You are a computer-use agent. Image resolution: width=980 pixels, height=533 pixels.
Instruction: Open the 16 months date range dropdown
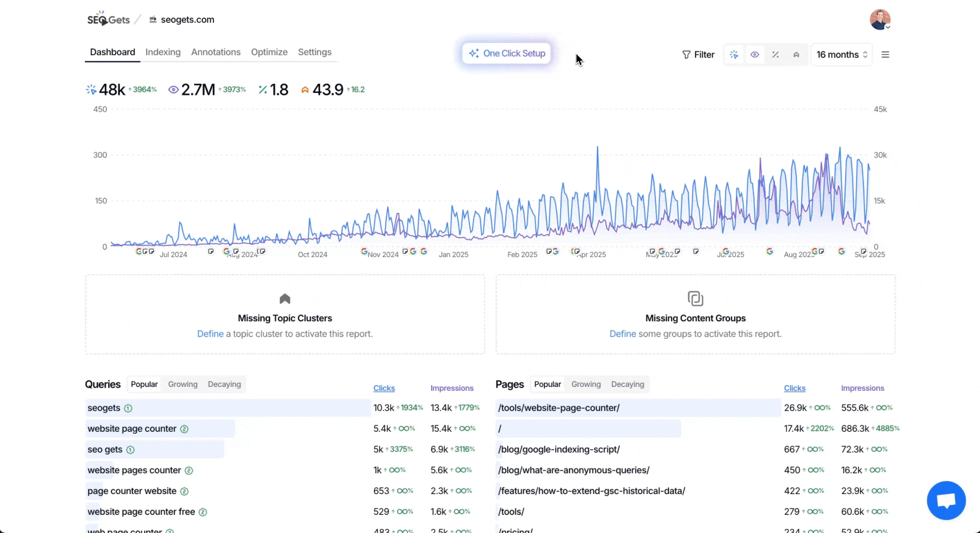(x=841, y=55)
